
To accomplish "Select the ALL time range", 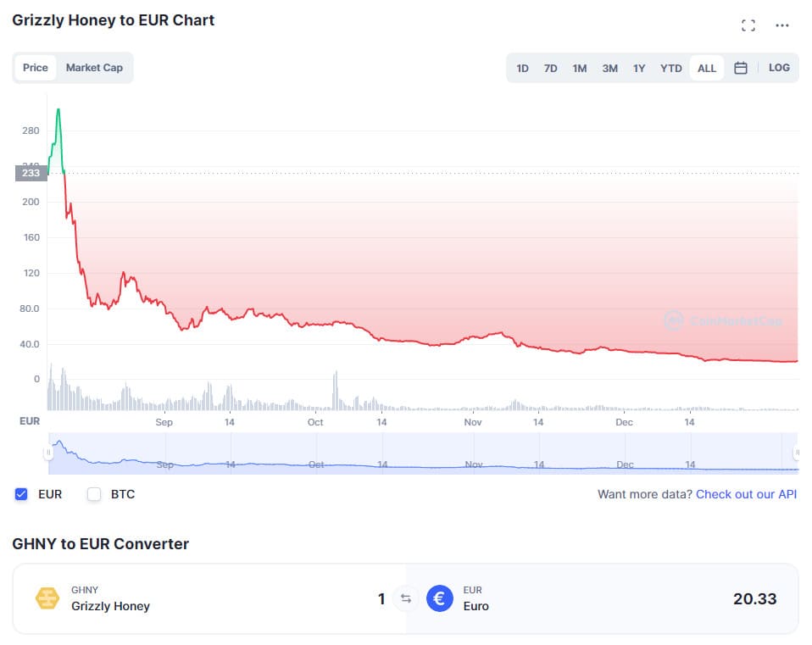I will 707,69.
